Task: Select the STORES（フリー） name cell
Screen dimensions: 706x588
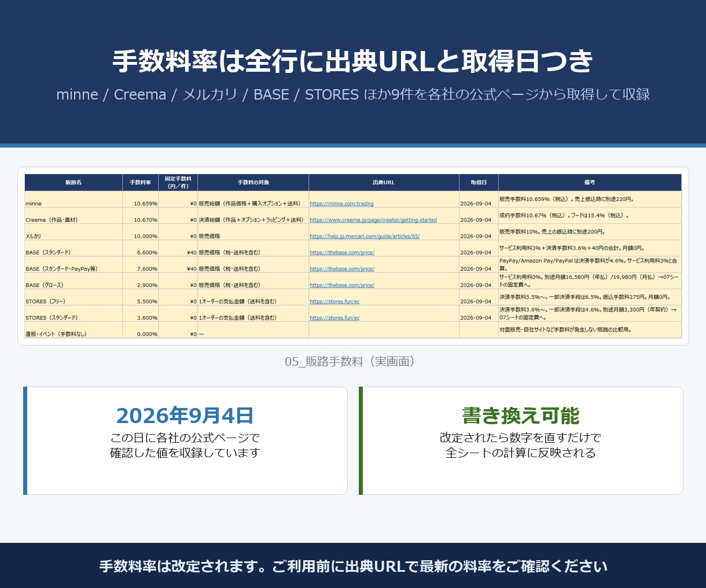Action: tap(73, 296)
